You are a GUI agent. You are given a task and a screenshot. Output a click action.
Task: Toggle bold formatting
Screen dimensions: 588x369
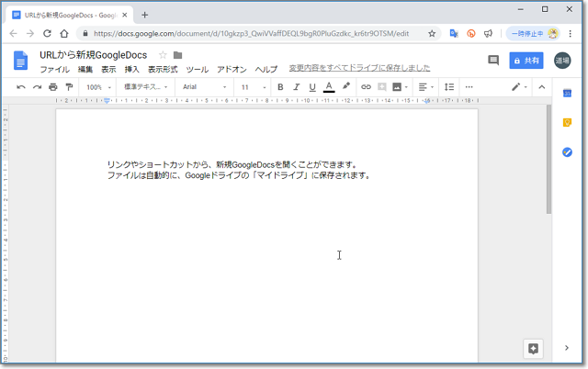click(x=280, y=87)
